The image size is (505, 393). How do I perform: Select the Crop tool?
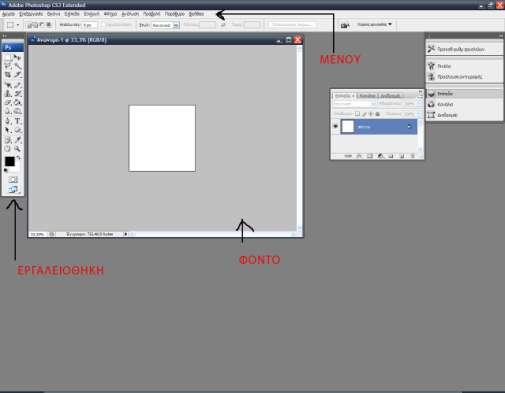(8, 74)
